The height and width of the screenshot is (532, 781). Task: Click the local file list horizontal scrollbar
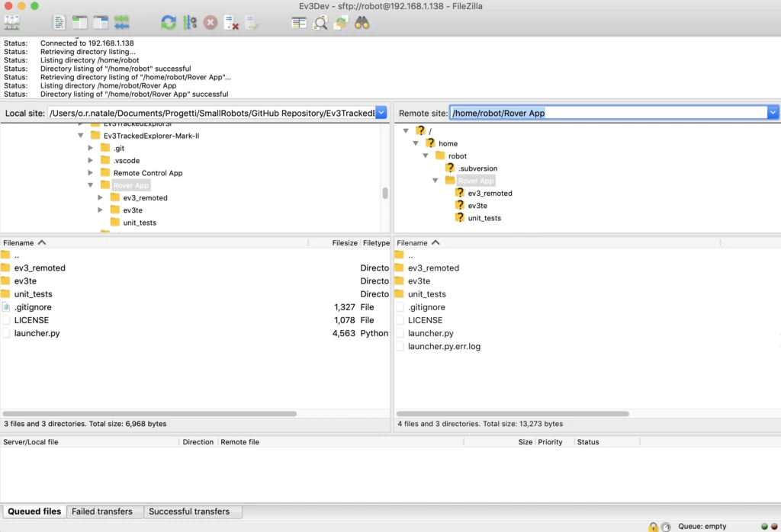click(149, 414)
